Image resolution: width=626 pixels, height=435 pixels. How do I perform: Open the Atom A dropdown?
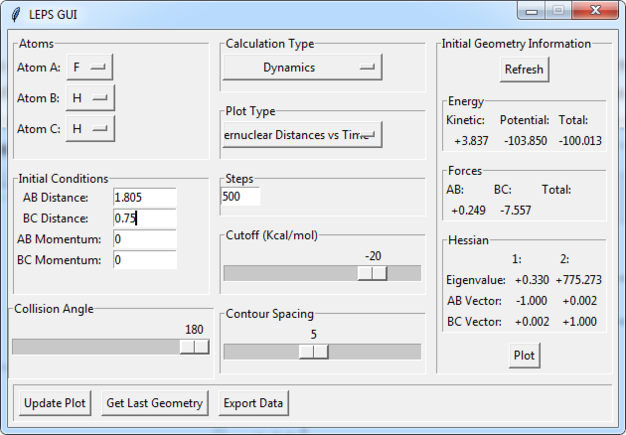[x=90, y=67]
